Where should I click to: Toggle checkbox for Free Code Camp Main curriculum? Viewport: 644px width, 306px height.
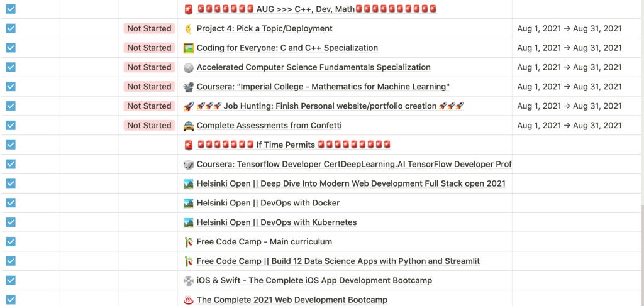click(11, 242)
